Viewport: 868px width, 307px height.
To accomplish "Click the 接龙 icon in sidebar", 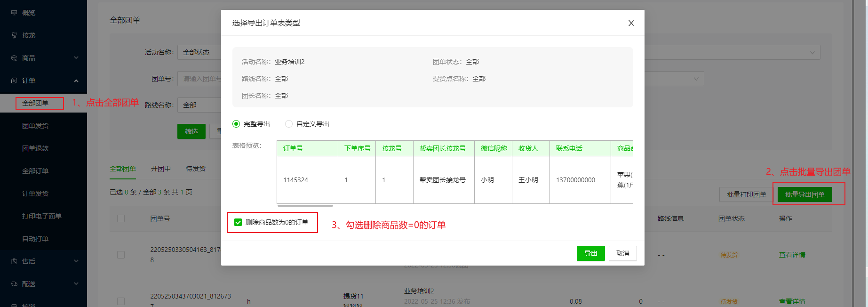I will 14,35.
